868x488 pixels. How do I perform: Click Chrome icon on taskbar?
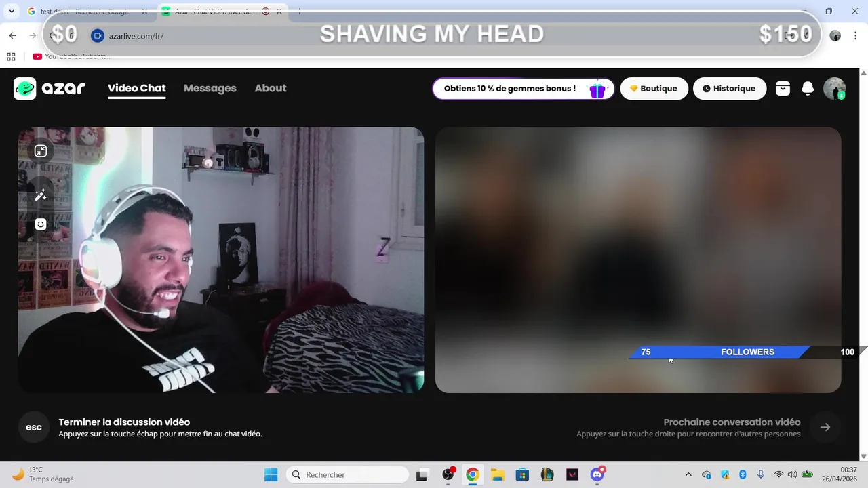point(473,474)
